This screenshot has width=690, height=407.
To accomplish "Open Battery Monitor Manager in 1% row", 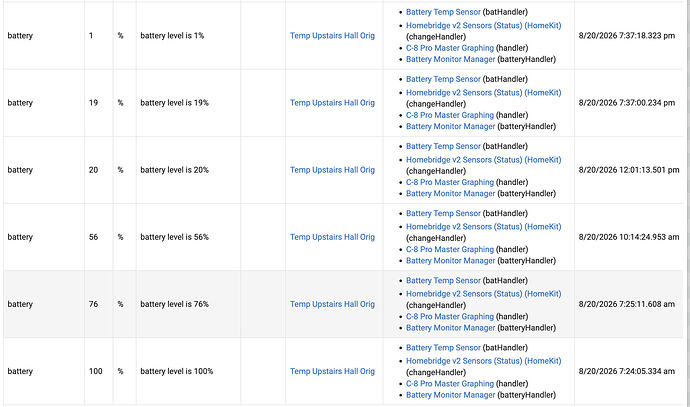I will [x=451, y=59].
